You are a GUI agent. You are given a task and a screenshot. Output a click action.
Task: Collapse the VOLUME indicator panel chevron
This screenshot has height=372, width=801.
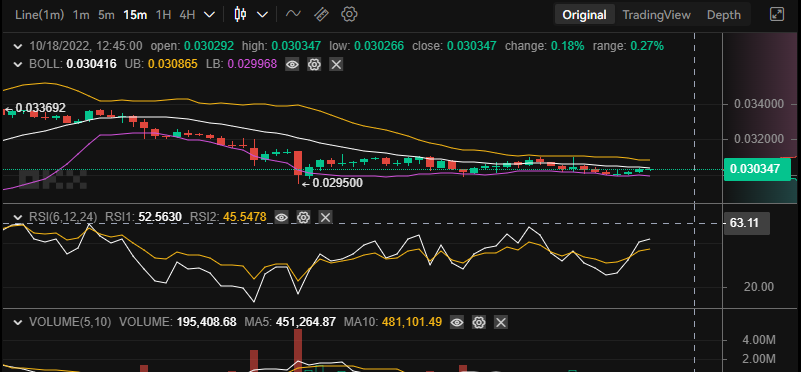(x=18, y=322)
